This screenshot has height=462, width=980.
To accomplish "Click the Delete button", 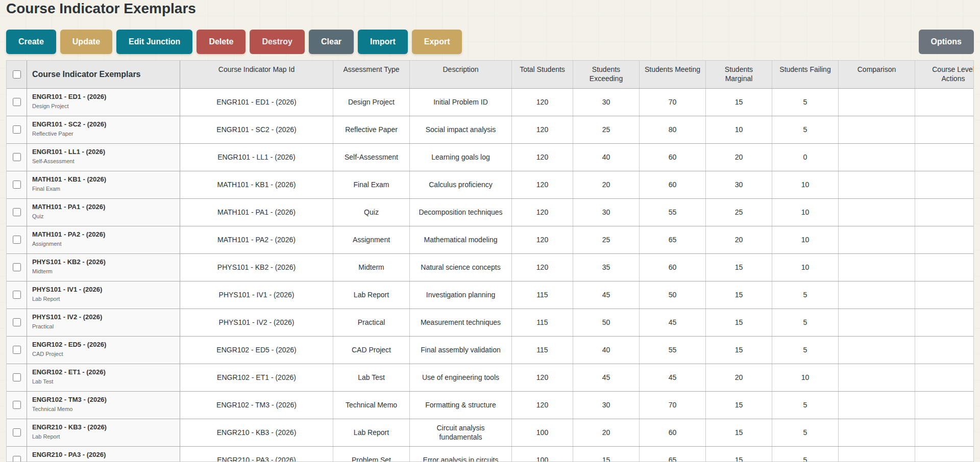I will point(220,41).
